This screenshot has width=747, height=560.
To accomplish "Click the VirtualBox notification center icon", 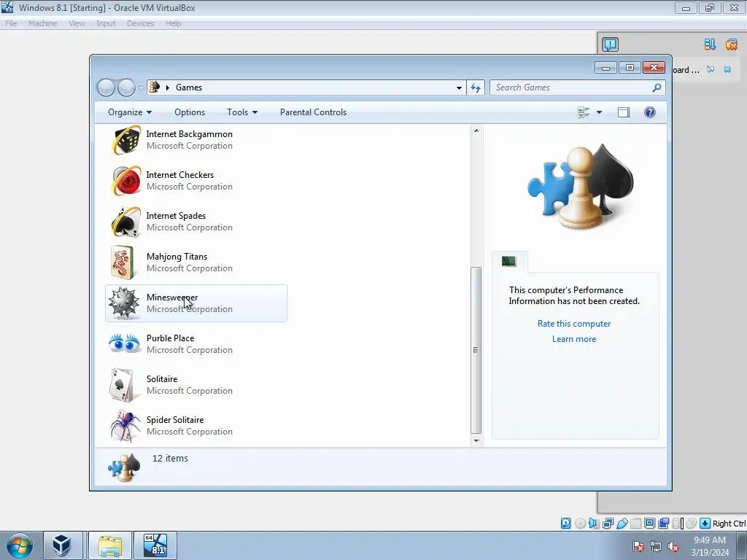I will 610,44.
